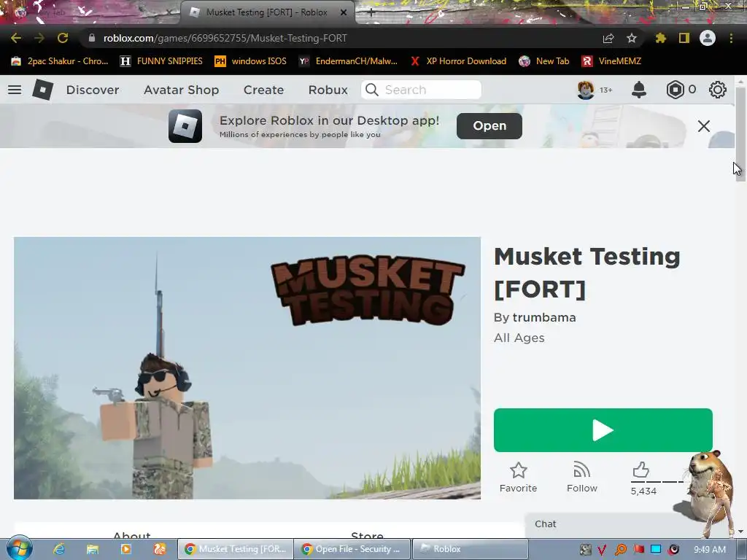Viewport: 747px width, 560px height.
Task: Open the Avatar Shop page
Action: click(181, 90)
